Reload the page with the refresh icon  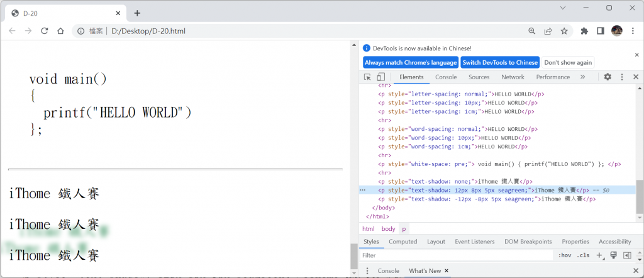pyautogui.click(x=45, y=31)
